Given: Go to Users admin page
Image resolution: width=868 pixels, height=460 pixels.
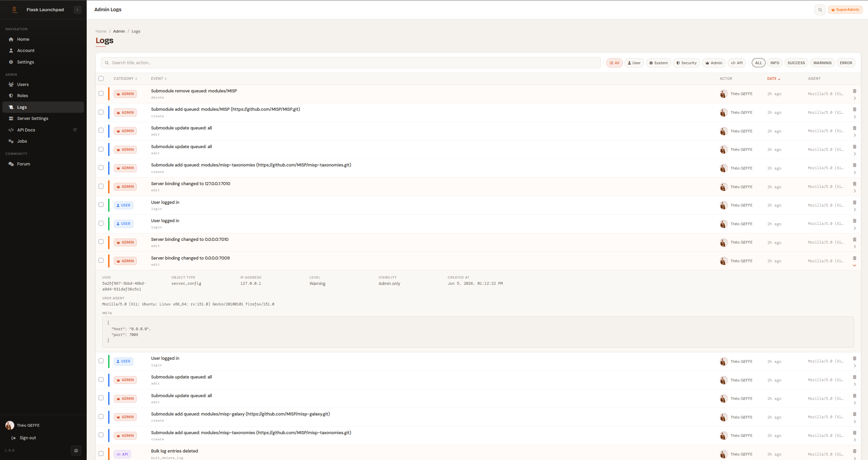Looking at the screenshot, I should point(43,85).
